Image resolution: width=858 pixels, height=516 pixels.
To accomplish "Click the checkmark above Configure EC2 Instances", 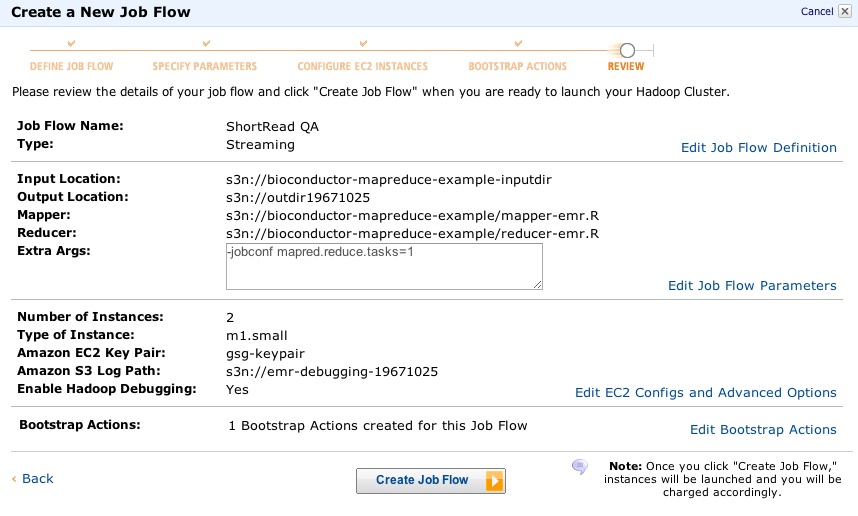I will click(x=361, y=44).
